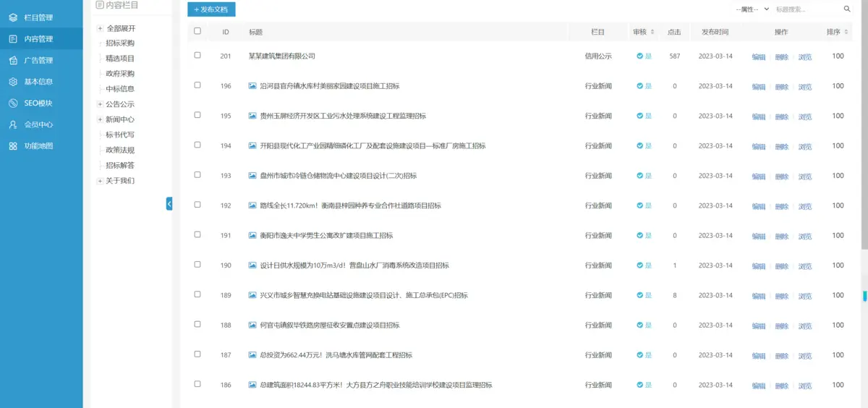
Task: Expand the 公告公示 tree node
Action: coord(100,104)
